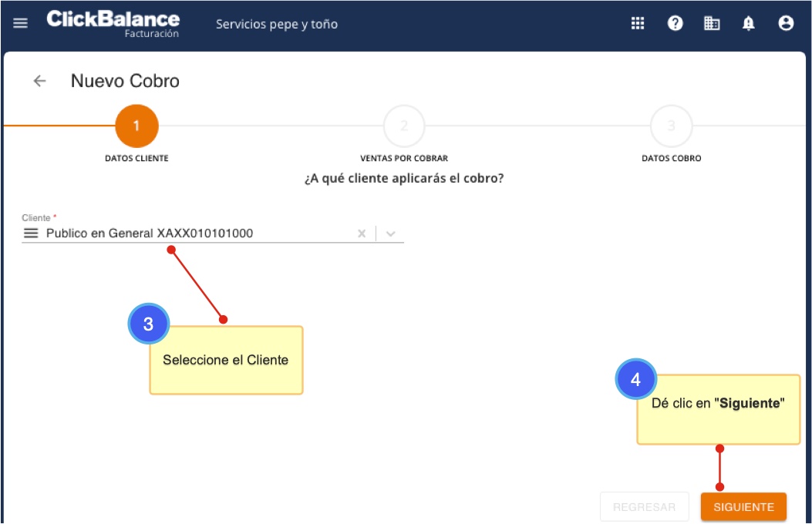This screenshot has width=812, height=524.
Task: Open the company building icon
Action: (712, 23)
